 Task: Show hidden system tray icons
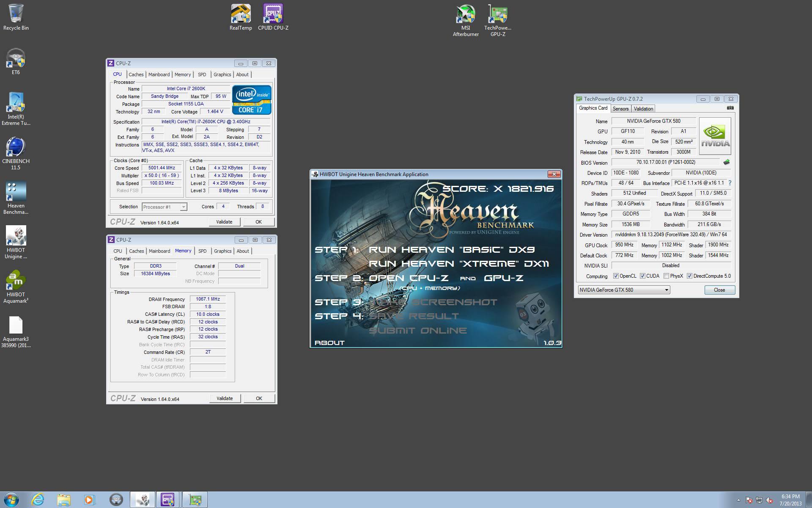(738, 500)
